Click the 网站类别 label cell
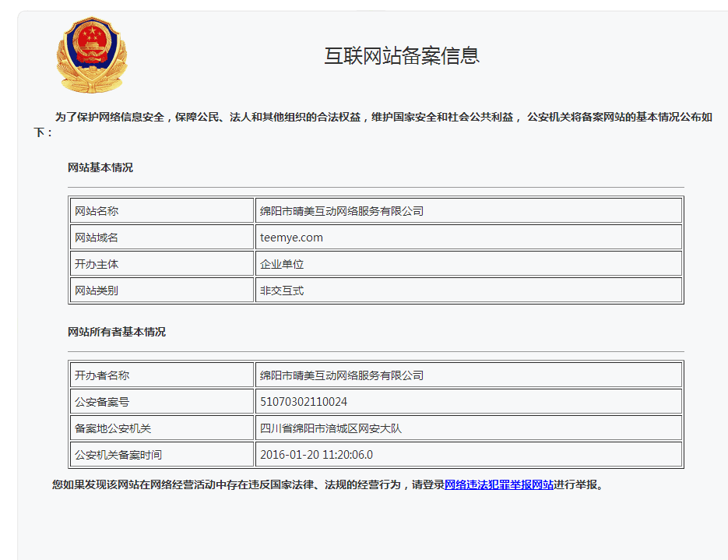 tap(162, 291)
